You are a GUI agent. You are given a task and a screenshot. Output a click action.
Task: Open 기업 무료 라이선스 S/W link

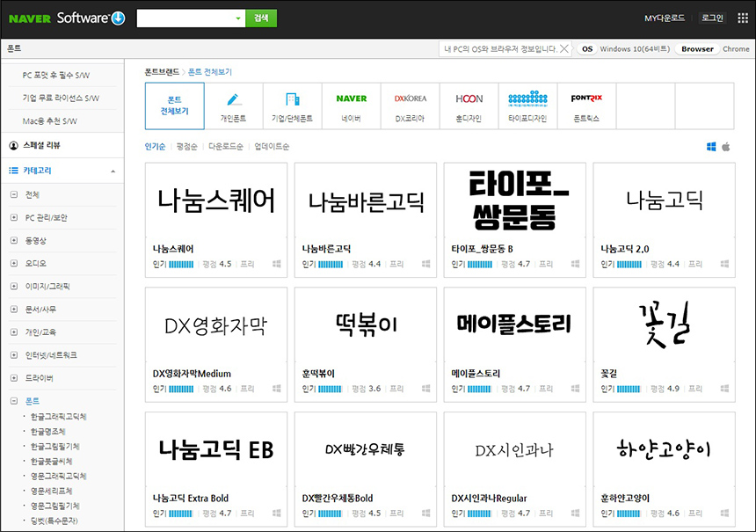pos(61,98)
